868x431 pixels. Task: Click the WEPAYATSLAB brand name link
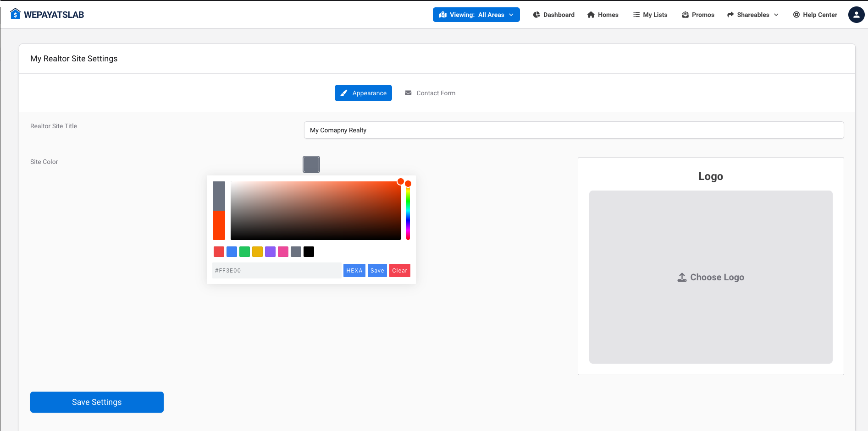click(54, 15)
